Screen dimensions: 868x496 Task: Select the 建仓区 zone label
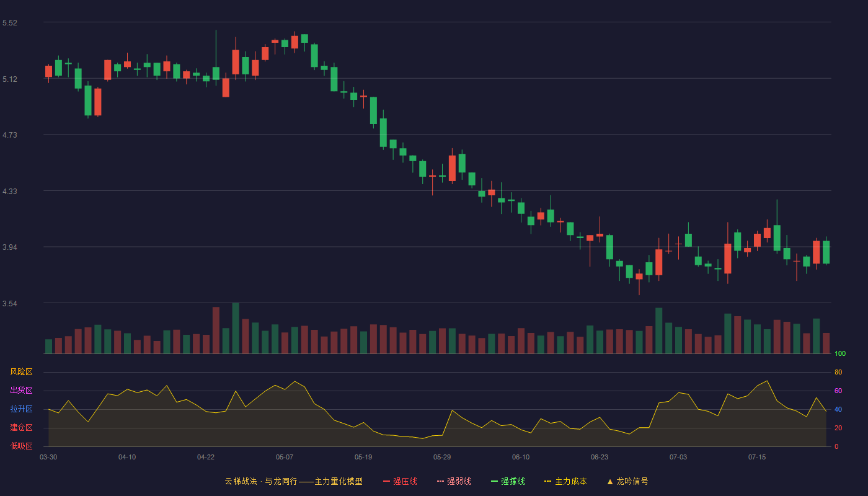[21, 428]
